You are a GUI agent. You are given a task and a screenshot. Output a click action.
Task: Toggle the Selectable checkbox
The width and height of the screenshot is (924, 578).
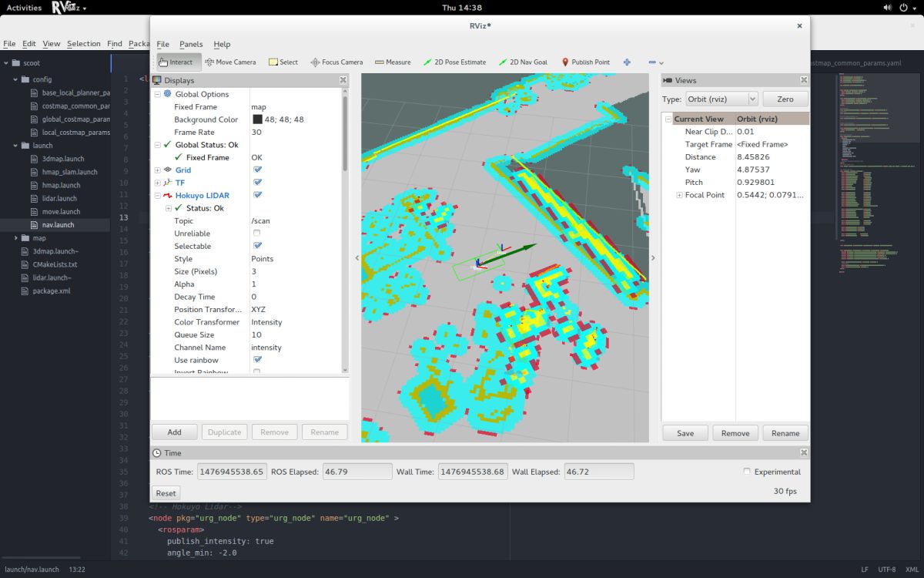[x=257, y=246]
